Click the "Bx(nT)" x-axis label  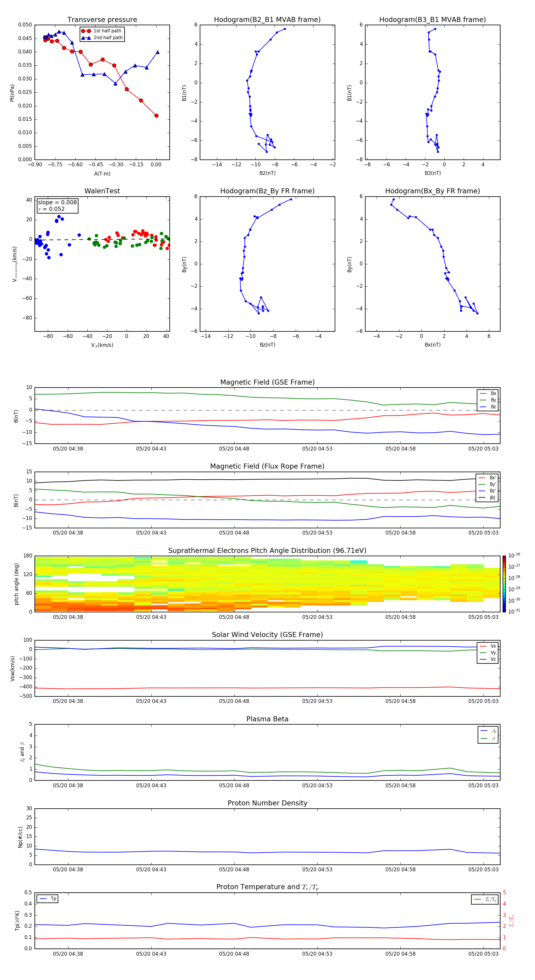coord(432,345)
